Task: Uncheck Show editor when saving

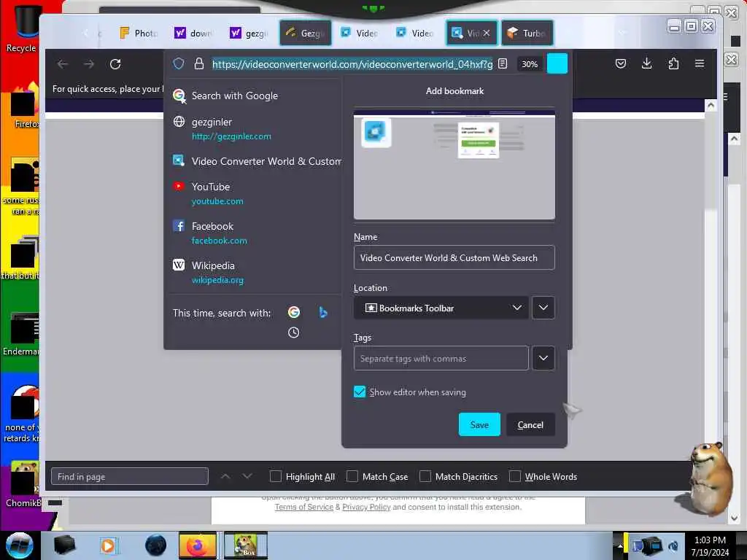Action: tap(360, 392)
